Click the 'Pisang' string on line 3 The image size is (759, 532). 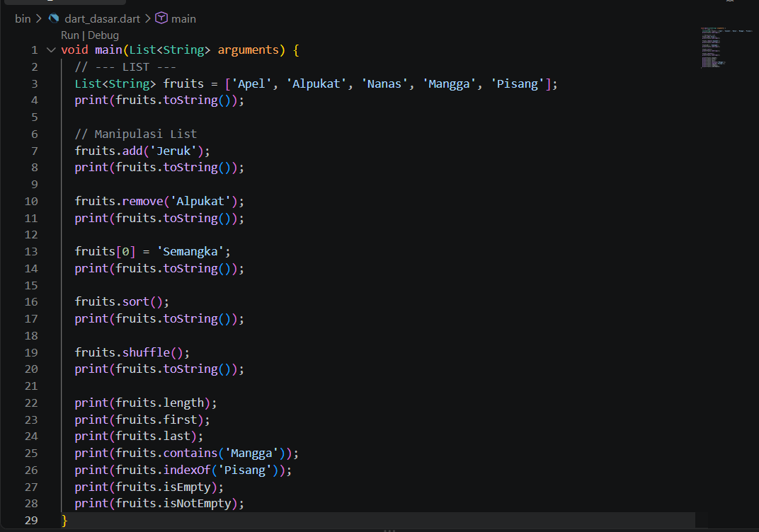click(x=517, y=84)
